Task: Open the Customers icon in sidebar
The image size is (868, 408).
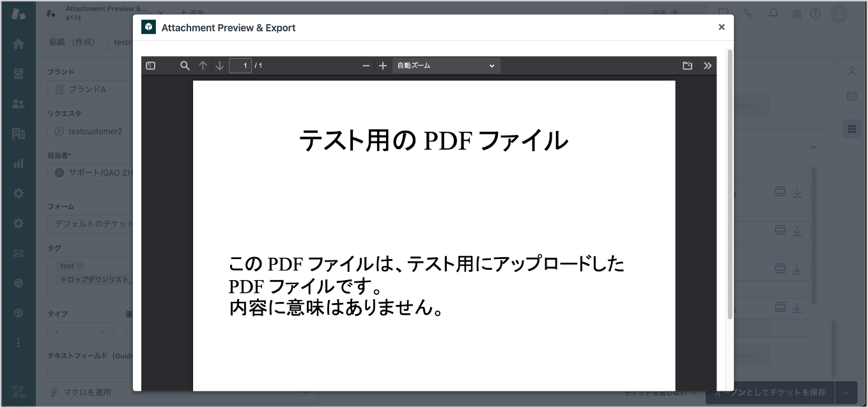Action: pos(19,104)
